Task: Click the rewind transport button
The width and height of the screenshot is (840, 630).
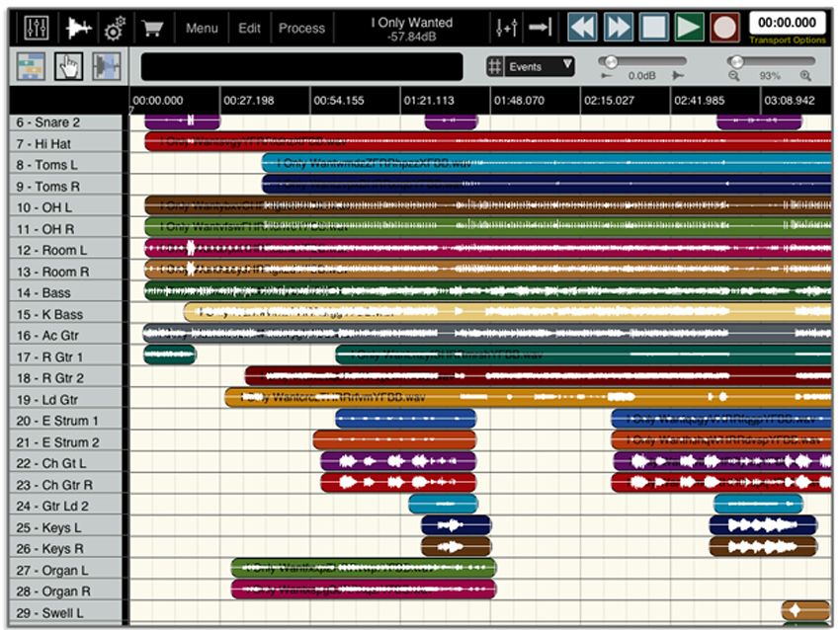Action: click(x=582, y=27)
